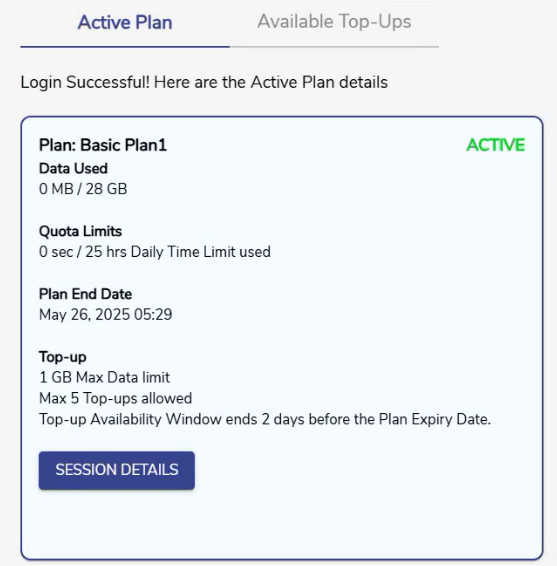Select the Top-up section heading
This screenshot has width=557, height=566.
[63, 357]
